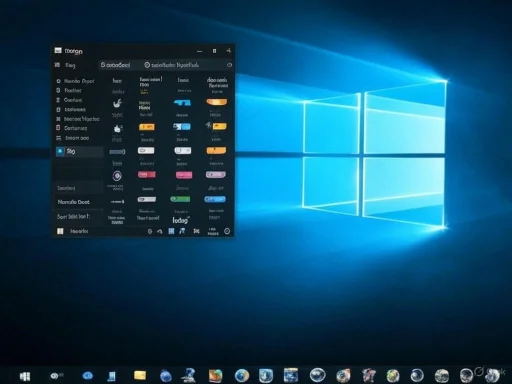Click the first sidebar item's round icon

click(x=59, y=81)
